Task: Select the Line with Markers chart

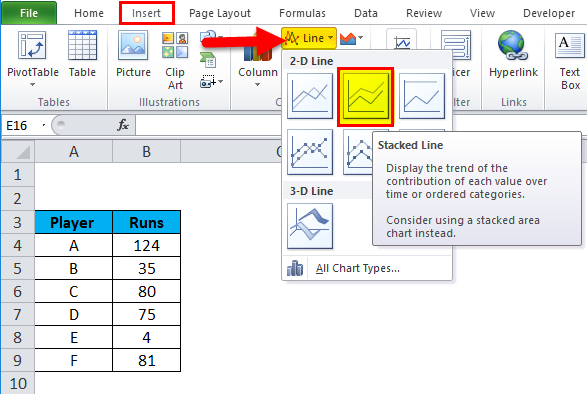Action: point(310,152)
